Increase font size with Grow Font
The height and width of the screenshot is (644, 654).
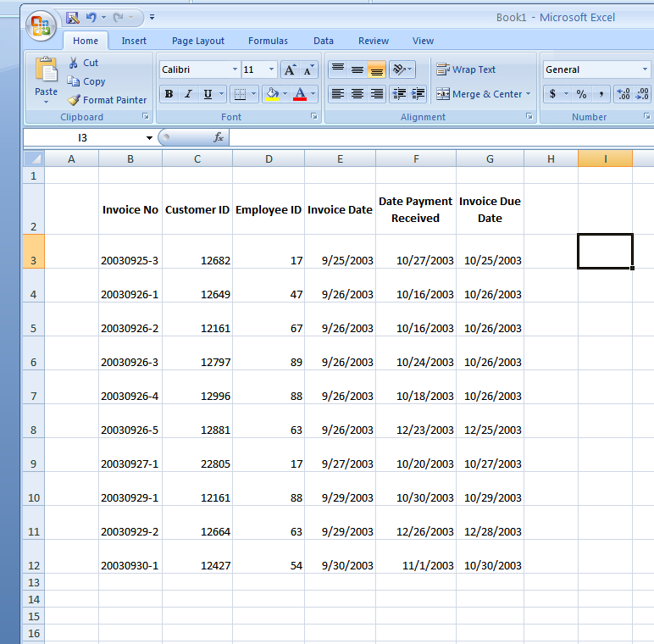click(290, 69)
